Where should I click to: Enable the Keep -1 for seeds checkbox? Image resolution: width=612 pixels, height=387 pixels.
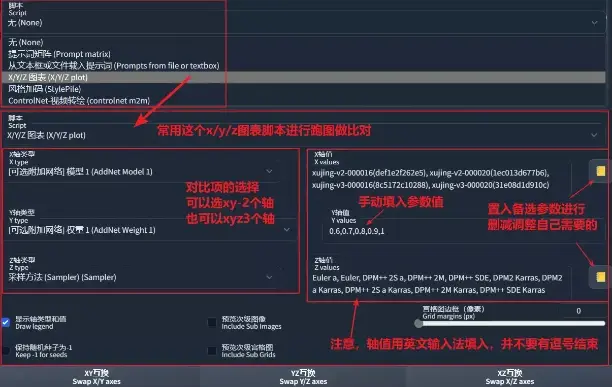6,350
